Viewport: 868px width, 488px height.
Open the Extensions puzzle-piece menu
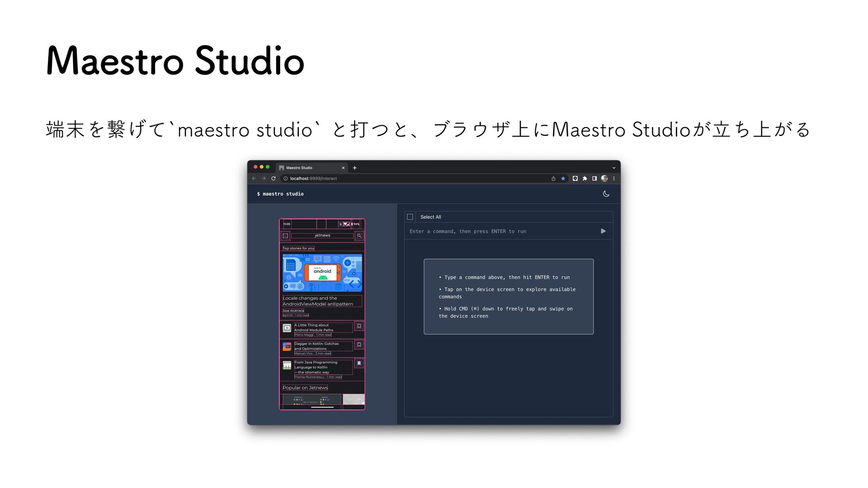(585, 178)
